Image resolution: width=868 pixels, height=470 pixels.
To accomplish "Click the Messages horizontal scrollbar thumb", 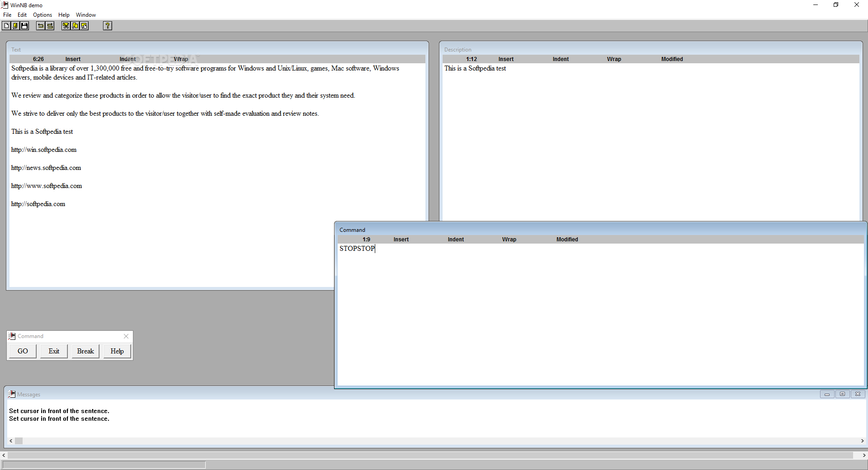I will tap(19, 441).
